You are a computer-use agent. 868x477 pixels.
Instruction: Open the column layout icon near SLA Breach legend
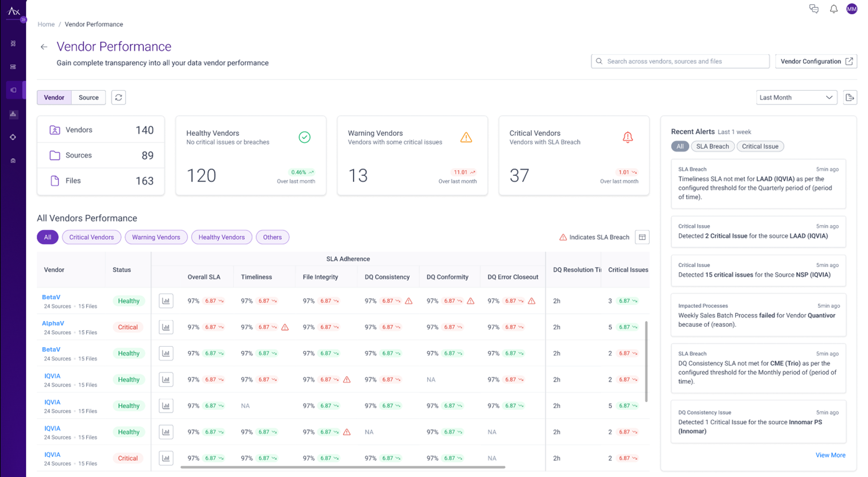(x=642, y=237)
